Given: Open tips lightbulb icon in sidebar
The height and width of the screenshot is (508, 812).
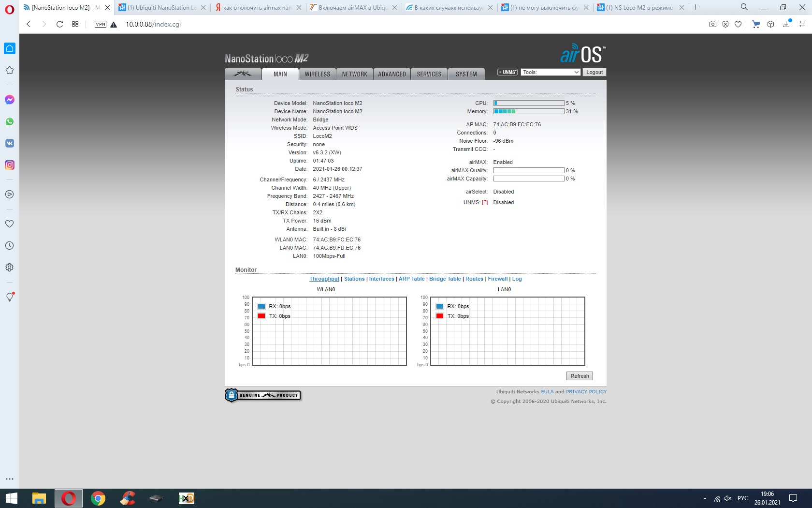Looking at the screenshot, I should click(10, 297).
